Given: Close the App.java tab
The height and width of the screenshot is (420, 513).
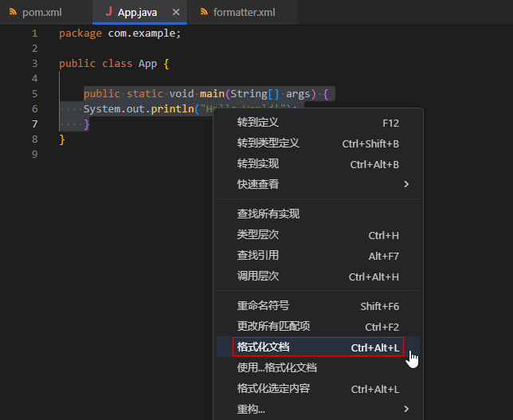Looking at the screenshot, I should tap(176, 12).
